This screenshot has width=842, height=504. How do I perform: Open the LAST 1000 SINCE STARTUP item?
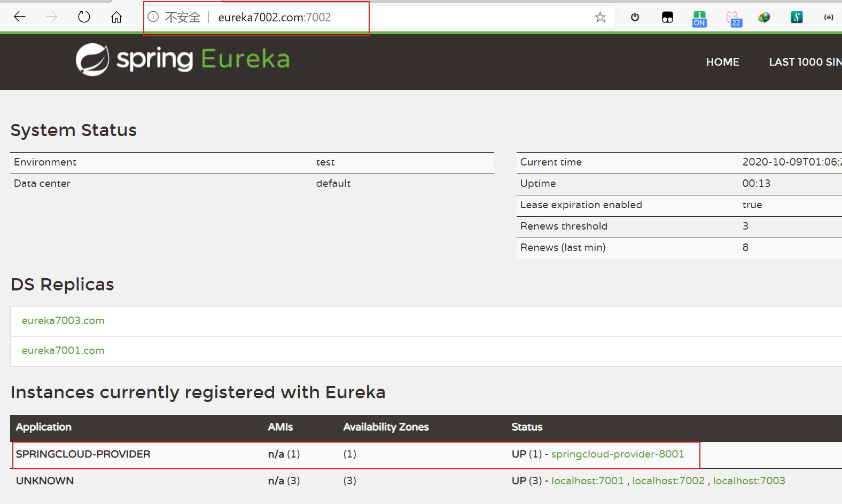click(x=805, y=62)
